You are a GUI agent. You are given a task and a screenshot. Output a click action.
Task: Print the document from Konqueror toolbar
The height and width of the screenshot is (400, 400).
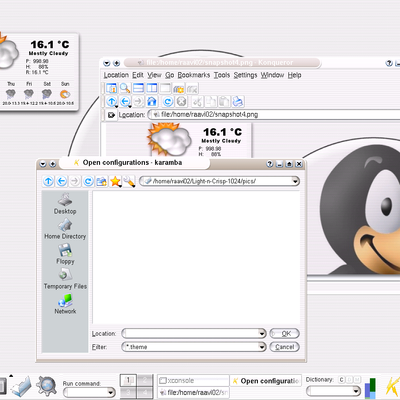click(x=238, y=101)
